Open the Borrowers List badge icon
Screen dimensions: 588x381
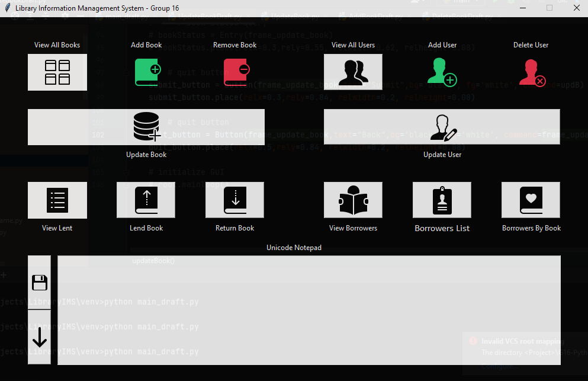pyautogui.click(x=442, y=200)
